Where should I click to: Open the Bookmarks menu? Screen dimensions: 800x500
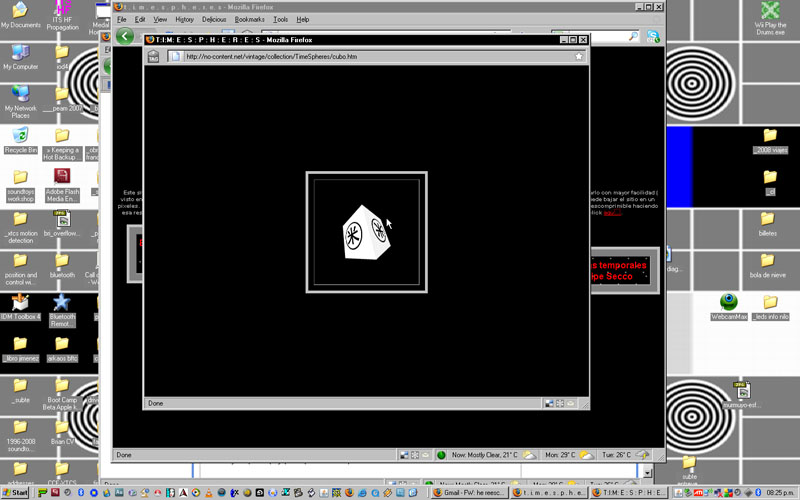[249, 19]
